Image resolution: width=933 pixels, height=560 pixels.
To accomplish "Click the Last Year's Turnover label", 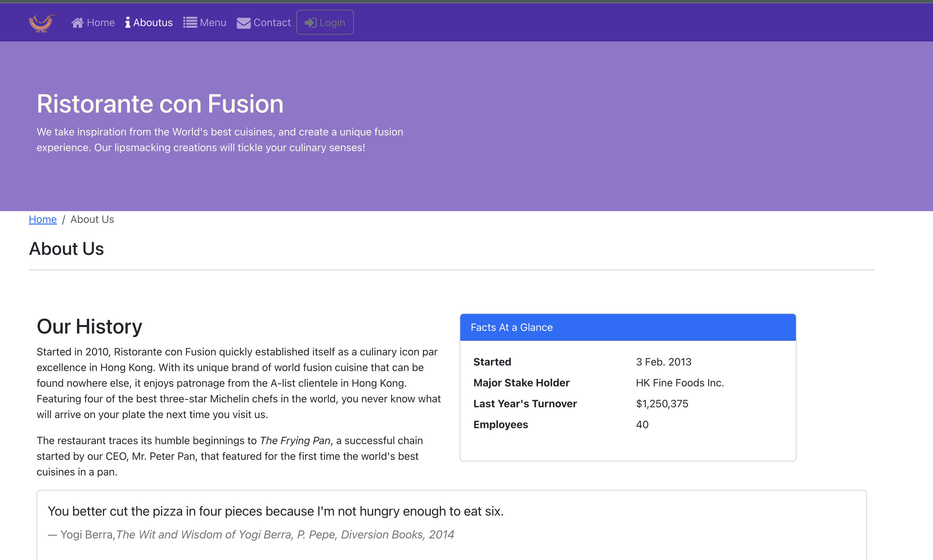I will tap(525, 404).
